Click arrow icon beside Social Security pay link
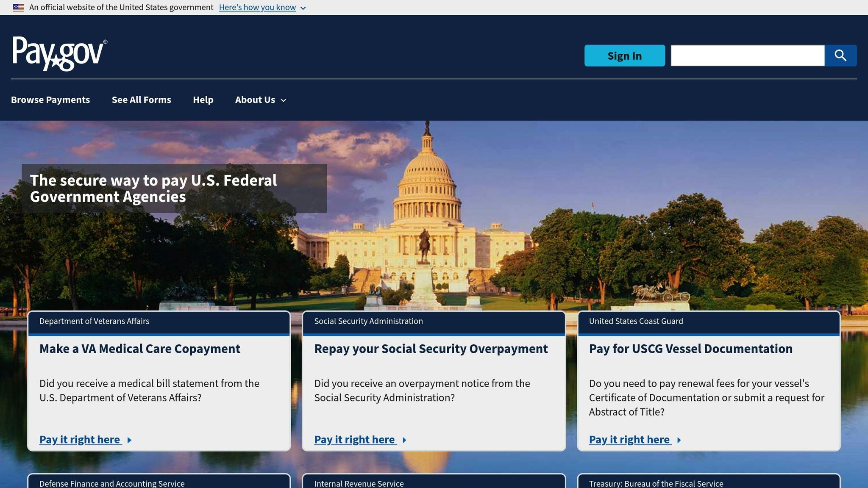Viewport: 868px width, 488px height. [x=404, y=440]
